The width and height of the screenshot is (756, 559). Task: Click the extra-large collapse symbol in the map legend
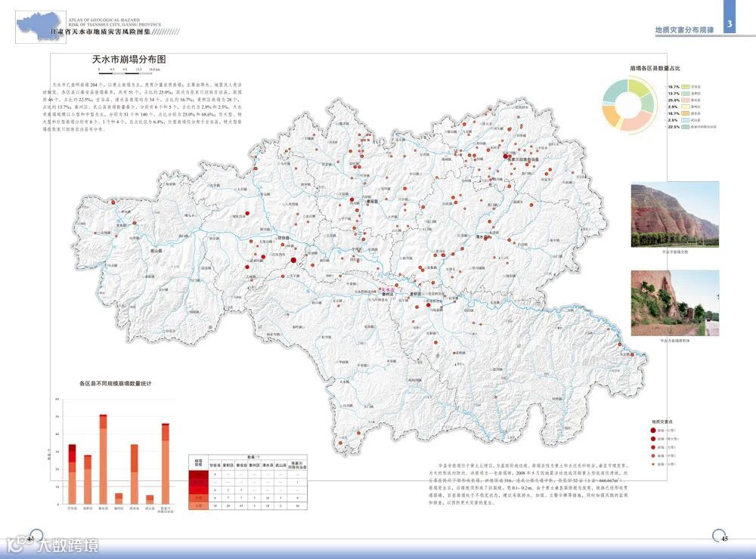pyautogui.click(x=653, y=439)
